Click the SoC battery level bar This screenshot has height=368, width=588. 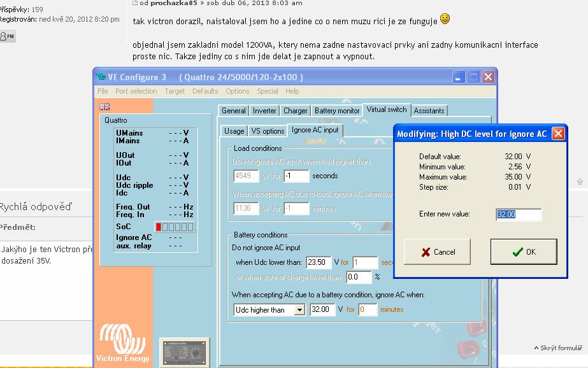(x=175, y=227)
